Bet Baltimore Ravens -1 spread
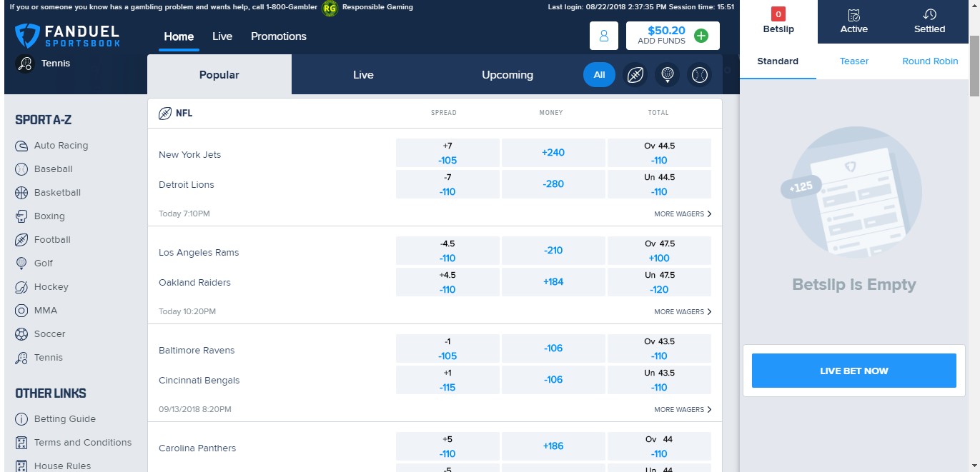This screenshot has width=980, height=472. pos(447,348)
